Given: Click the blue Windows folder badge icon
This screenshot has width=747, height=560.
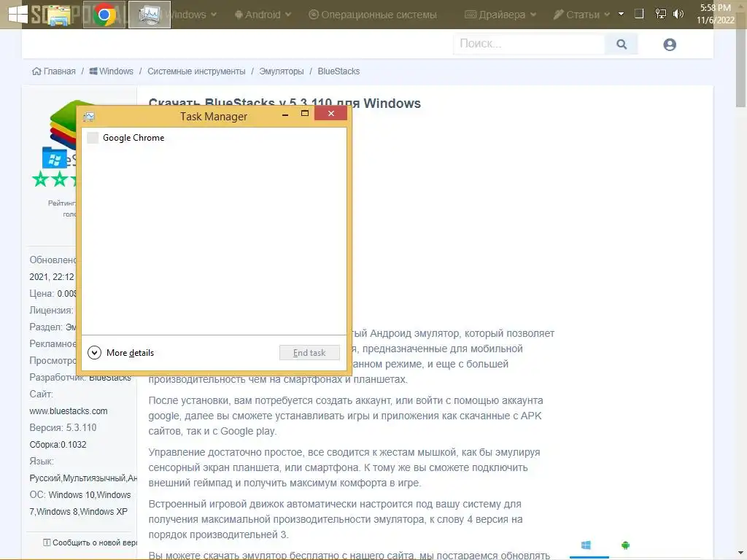Looking at the screenshot, I should pyautogui.click(x=54, y=157).
